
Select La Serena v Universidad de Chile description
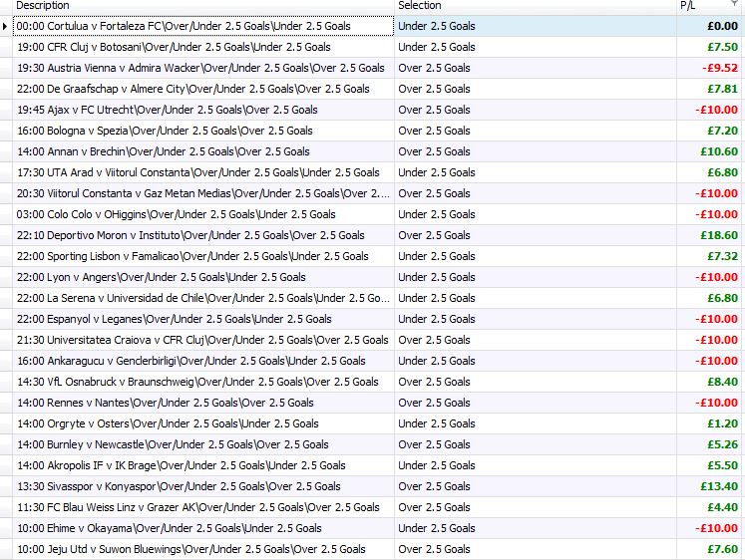click(x=203, y=298)
